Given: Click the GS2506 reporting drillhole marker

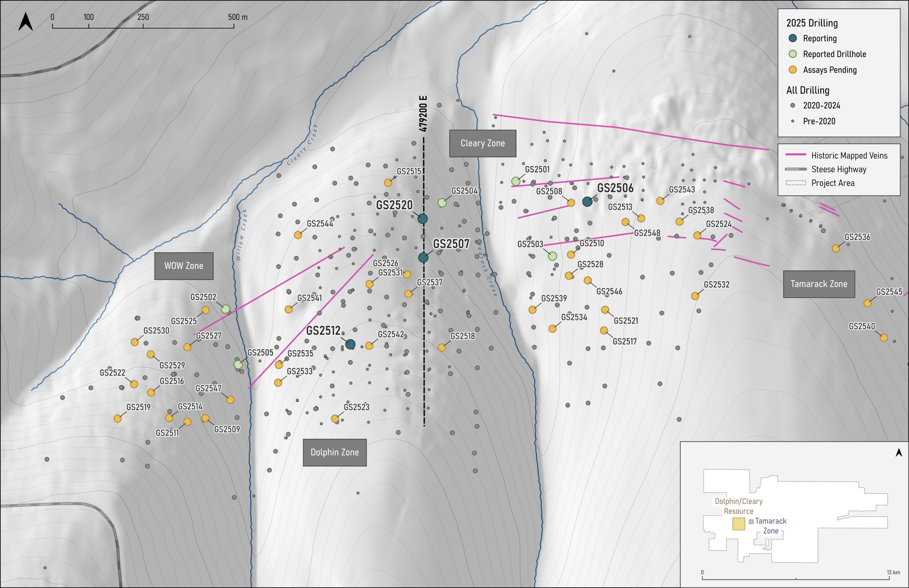Looking at the screenshot, I should click(587, 201).
